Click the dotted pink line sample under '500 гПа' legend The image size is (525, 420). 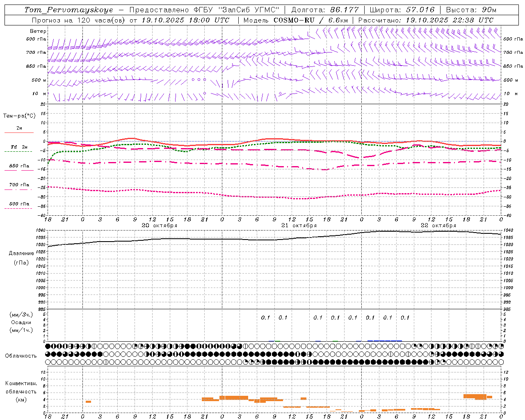click(18, 208)
